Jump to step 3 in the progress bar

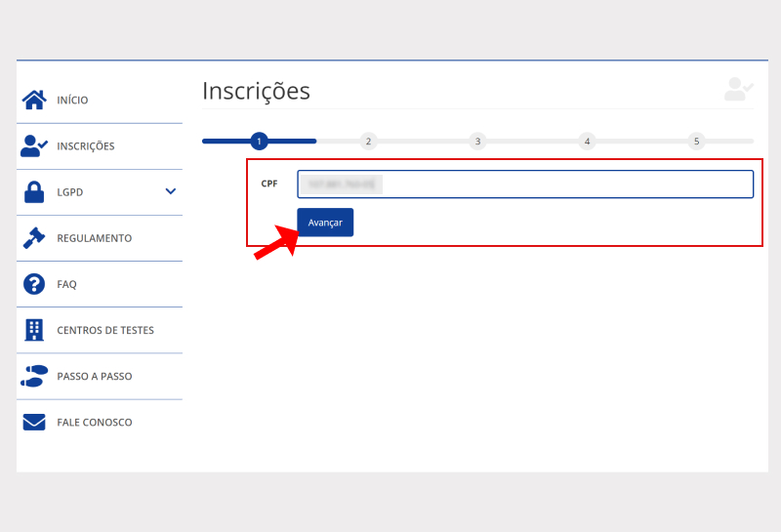point(477,142)
